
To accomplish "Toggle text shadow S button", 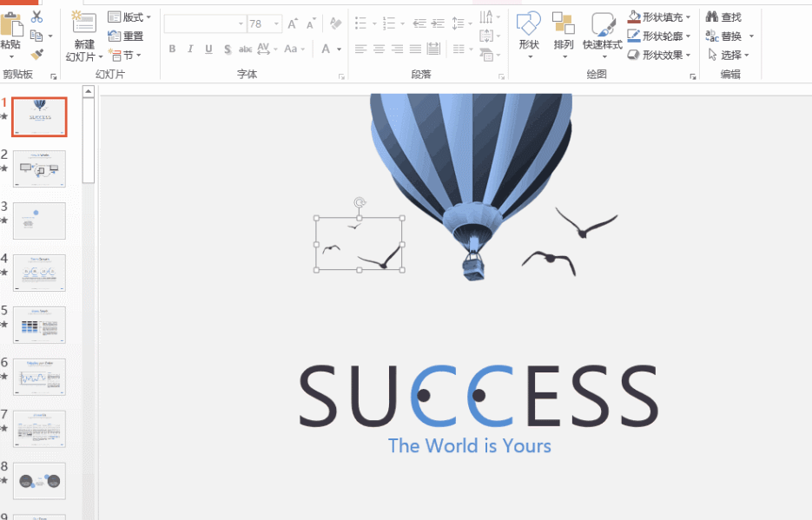I will pyautogui.click(x=228, y=49).
